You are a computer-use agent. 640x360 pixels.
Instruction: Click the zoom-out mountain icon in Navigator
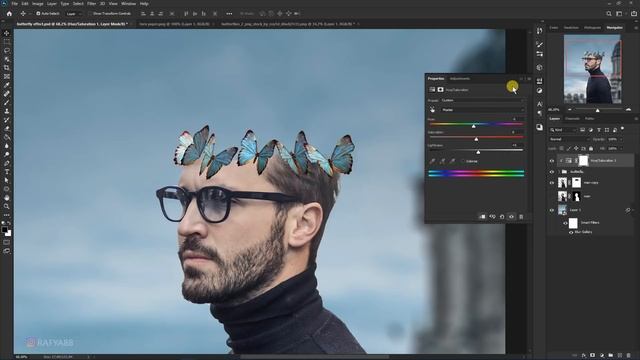click(x=570, y=109)
